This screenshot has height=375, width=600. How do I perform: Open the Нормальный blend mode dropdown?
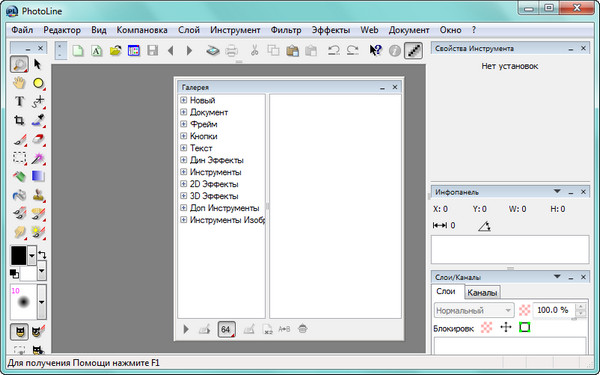coord(474,310)
